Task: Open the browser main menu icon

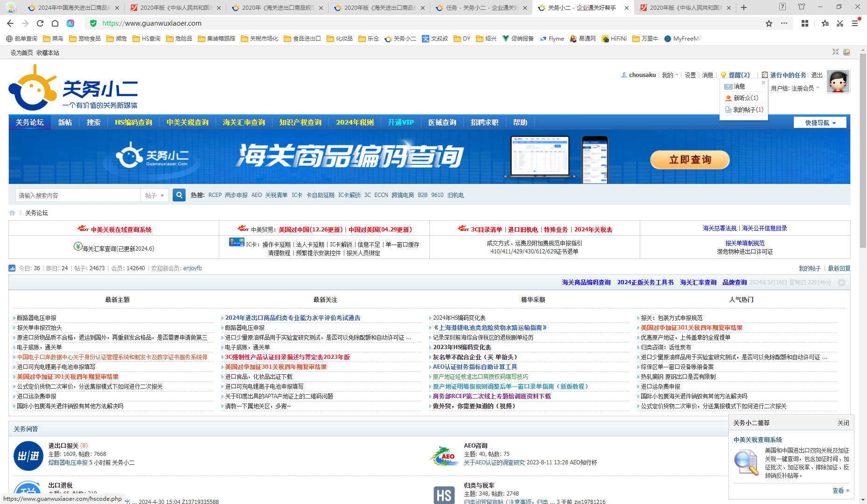Action: 855,23
